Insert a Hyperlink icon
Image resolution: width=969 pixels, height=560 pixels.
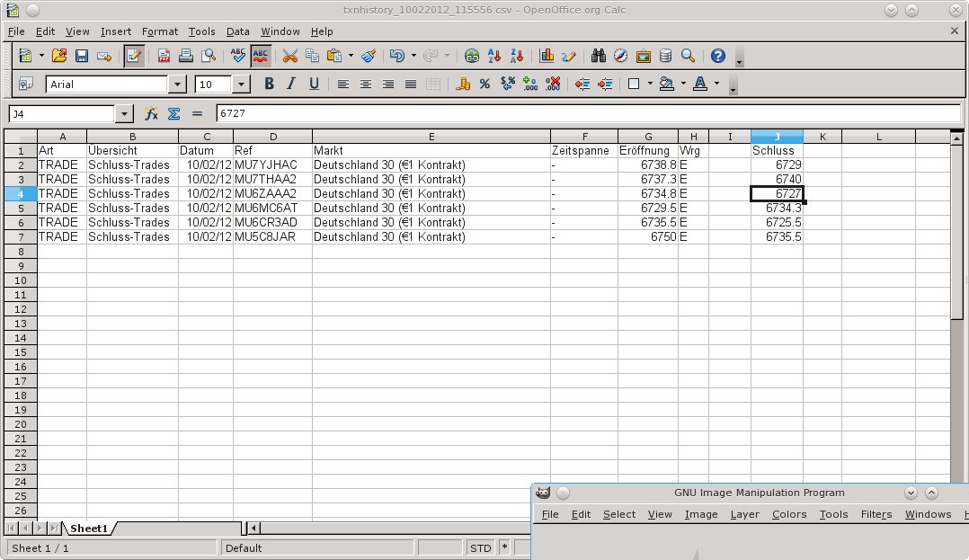pos(472,56)
